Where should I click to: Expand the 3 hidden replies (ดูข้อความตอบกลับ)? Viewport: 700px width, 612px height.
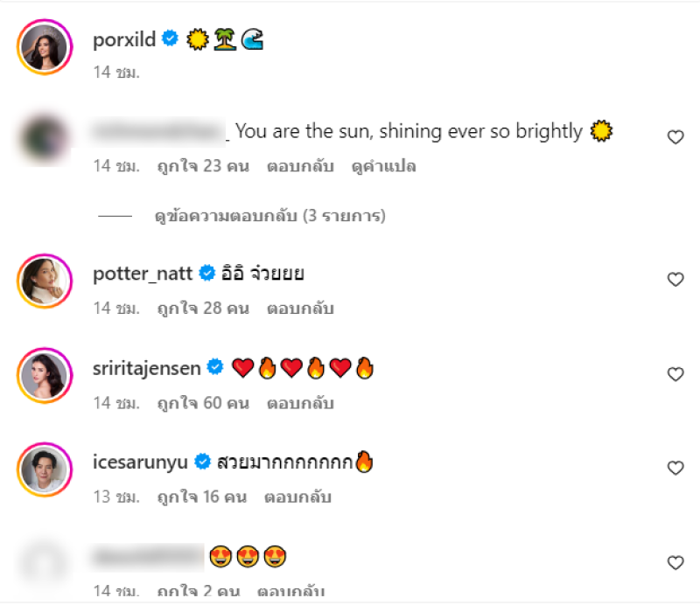269,215
